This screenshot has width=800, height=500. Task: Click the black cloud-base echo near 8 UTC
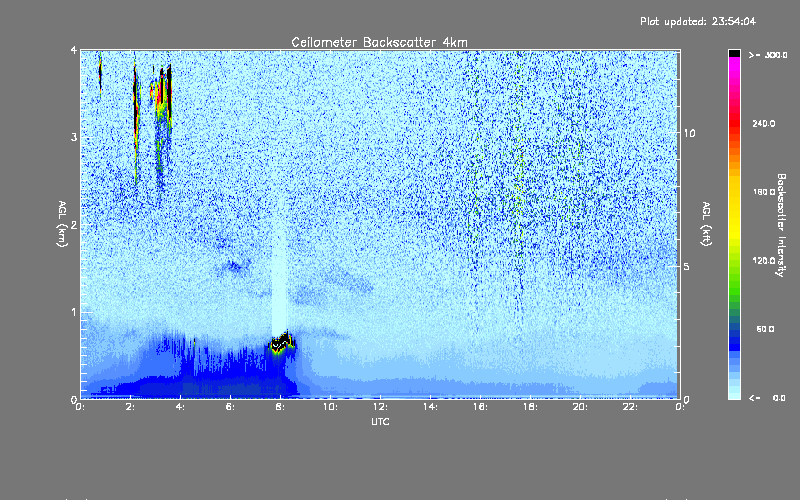click(282, 343)
